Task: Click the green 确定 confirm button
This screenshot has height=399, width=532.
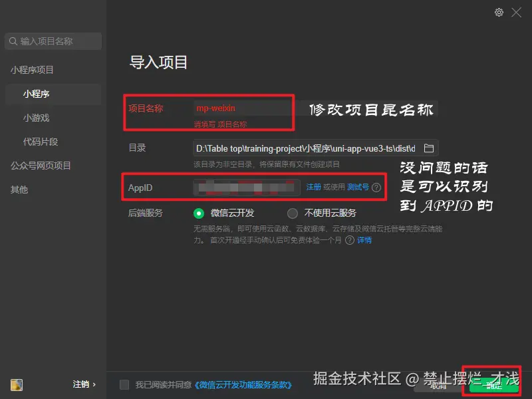Action: [x=493, y=386]
